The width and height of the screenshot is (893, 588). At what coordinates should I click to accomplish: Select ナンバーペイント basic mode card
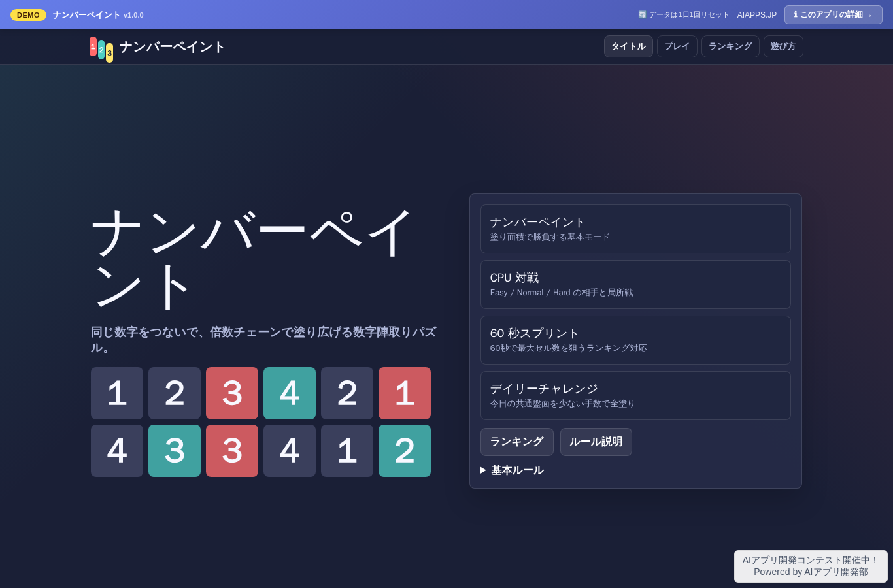click(635, 229)
